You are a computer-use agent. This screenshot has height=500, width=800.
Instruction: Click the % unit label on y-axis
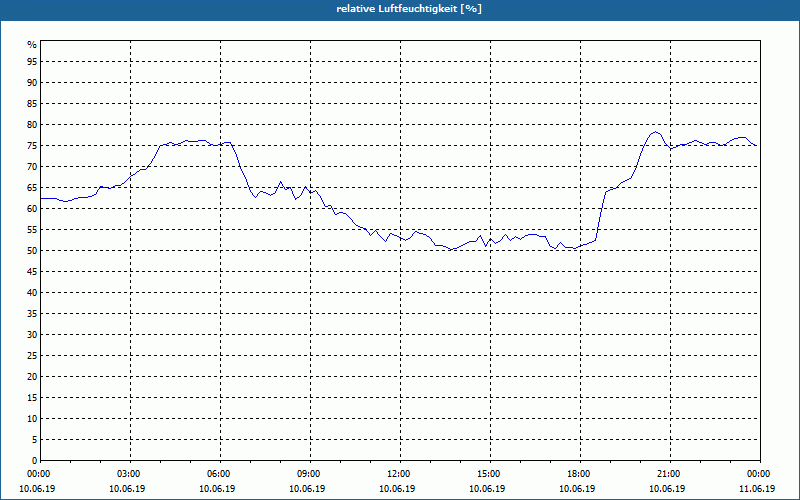click(32, 45)
